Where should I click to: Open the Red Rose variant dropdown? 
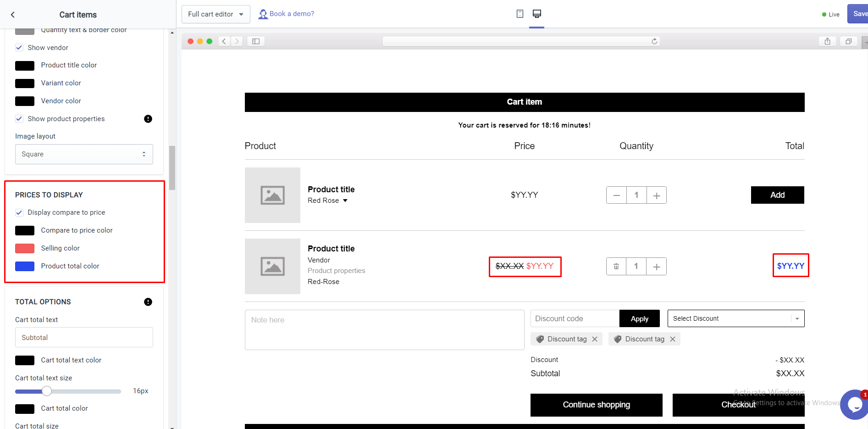click(x=328, y=201)
